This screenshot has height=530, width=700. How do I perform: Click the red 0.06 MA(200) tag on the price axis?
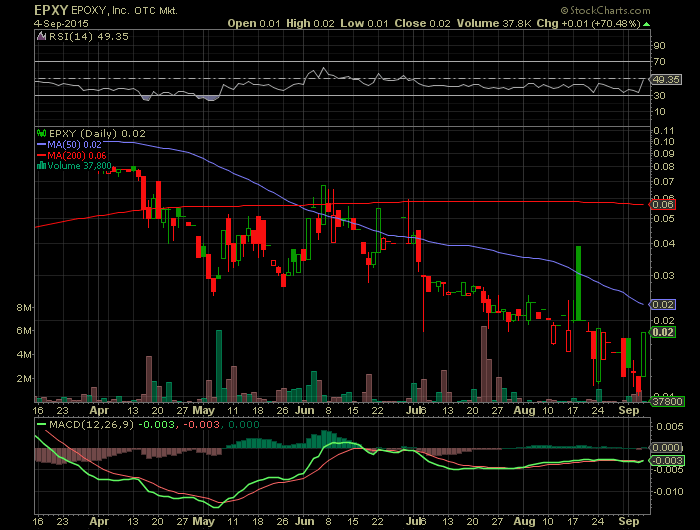663,204
